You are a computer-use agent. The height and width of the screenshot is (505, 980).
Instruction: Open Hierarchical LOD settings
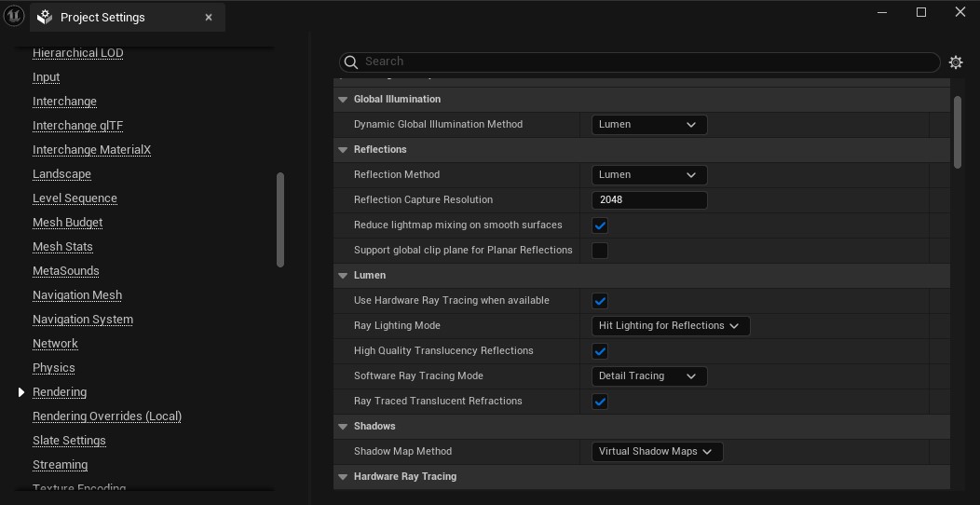(77, 53)
